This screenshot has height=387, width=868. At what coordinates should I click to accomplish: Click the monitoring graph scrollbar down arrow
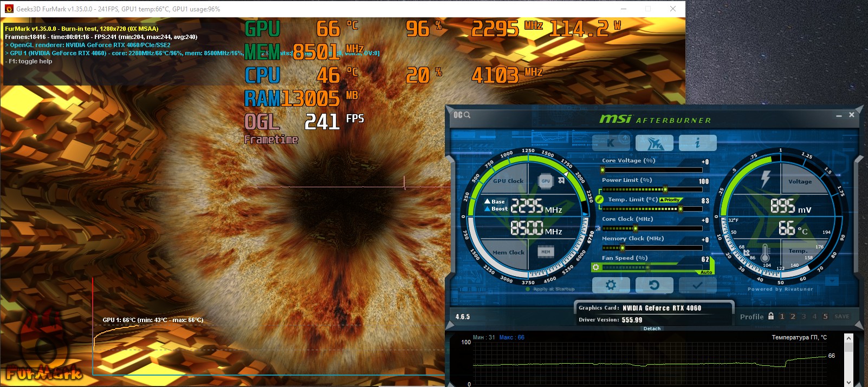(x=848, y=382)
